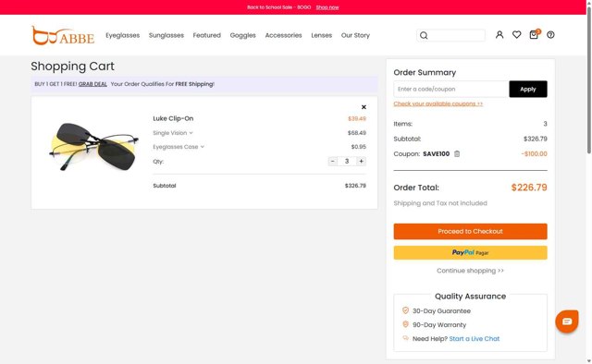Click the quantity field showing 3
This screenshot has width=592, height=364.
click(x=347, y=161)
